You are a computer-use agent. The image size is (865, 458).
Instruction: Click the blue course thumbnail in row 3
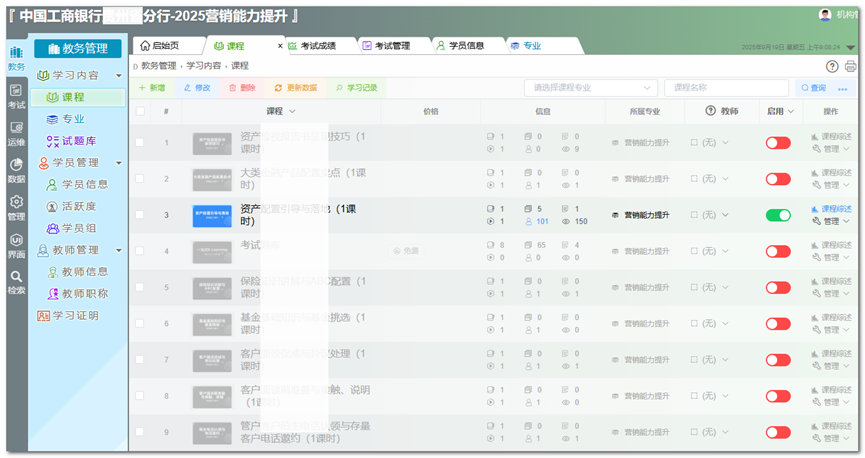(x=212, y=216)
